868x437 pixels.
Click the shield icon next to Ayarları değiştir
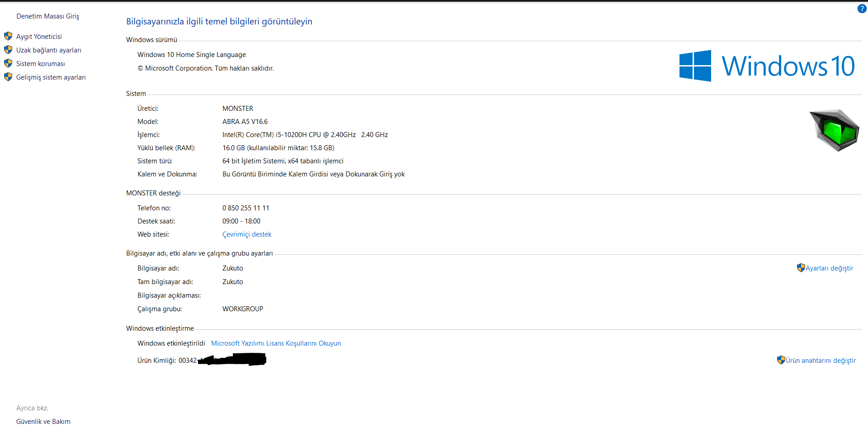click(x=801, y=268)
